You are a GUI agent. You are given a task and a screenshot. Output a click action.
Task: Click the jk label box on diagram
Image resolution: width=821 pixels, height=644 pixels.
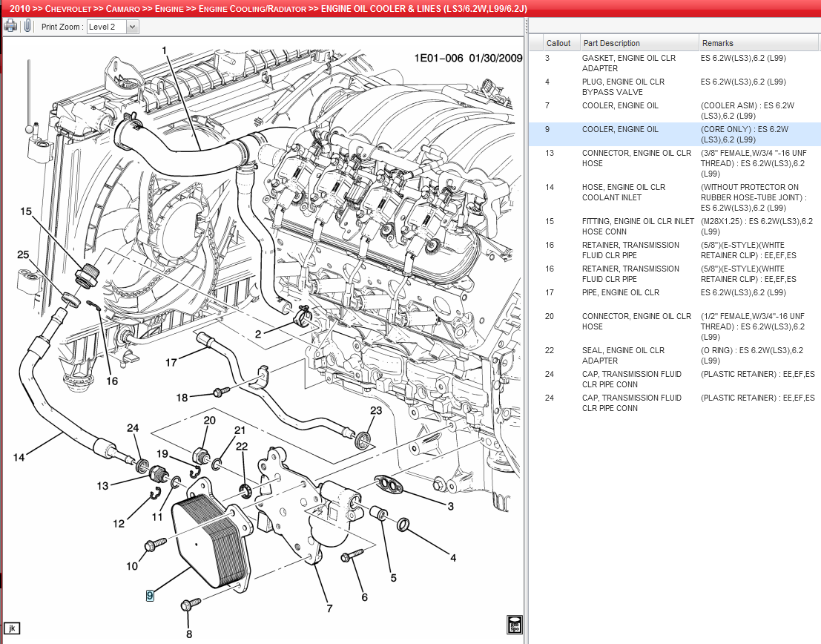pos(12,629)
